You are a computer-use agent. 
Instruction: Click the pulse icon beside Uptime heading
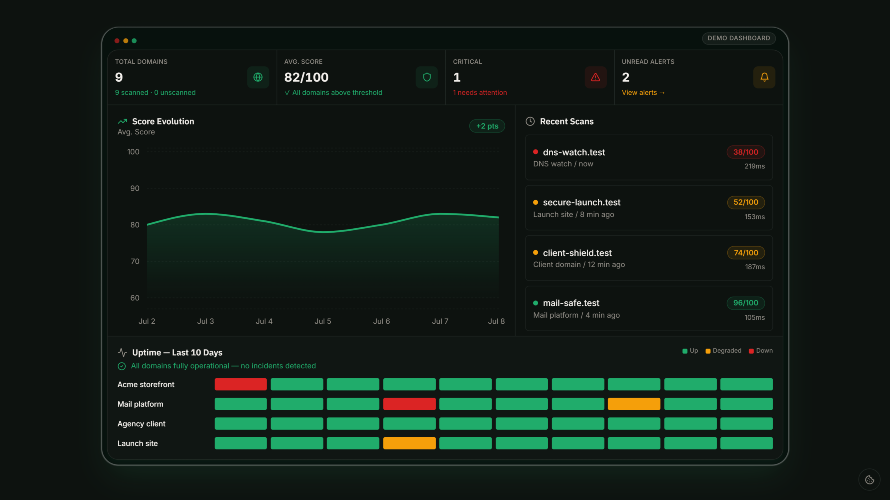(122, 352)
